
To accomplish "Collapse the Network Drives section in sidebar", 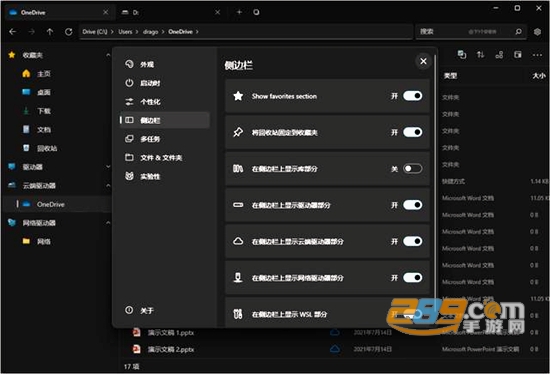I will point(108,223).
